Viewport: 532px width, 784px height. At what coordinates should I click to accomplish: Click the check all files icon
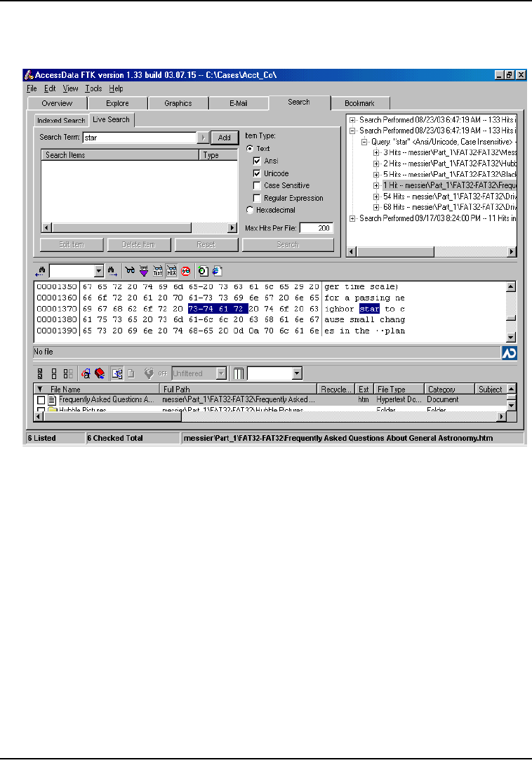(x=41, y=373)
